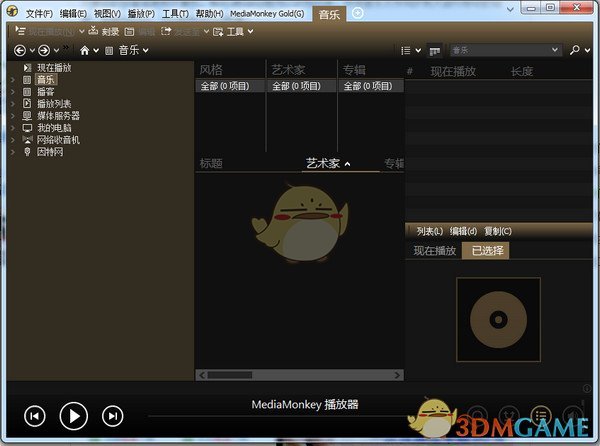Open the view mode dropdown arrow

click(x=418, y=50)
